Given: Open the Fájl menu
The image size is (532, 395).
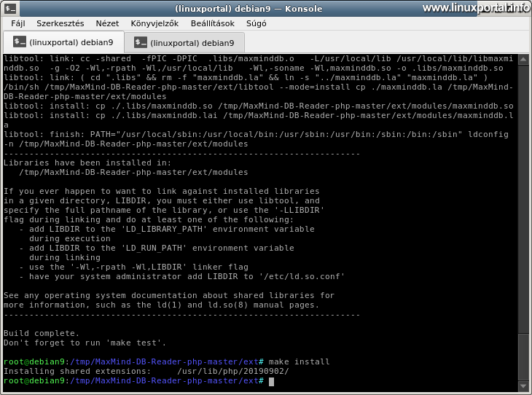Looking at the screenshot, I should (18, 23).
